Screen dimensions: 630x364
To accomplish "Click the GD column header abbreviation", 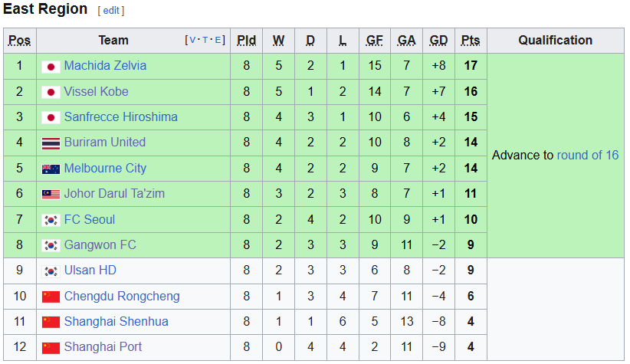I will [x=438, y=40].
